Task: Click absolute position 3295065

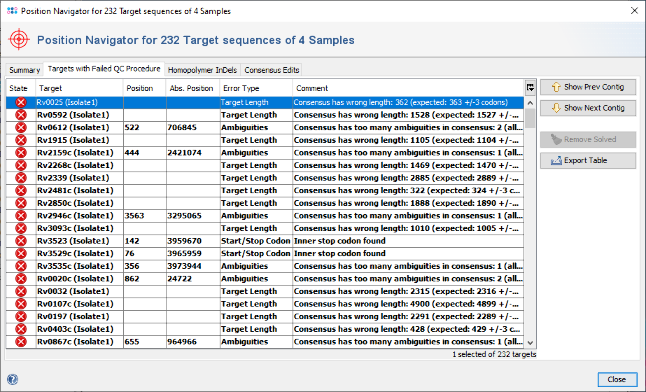Action: 184,216
